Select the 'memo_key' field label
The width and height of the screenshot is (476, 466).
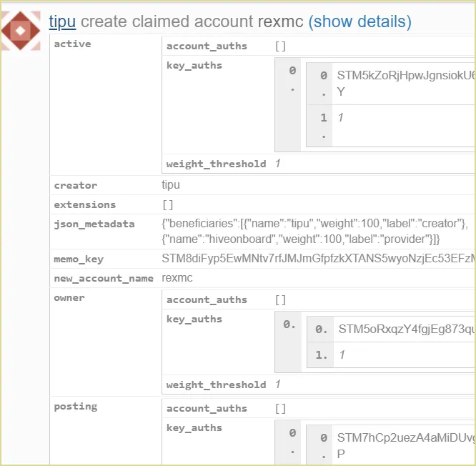click(79, 259)
